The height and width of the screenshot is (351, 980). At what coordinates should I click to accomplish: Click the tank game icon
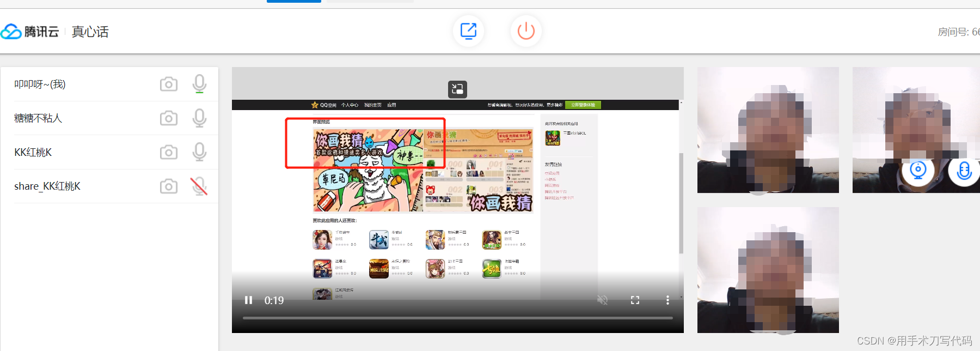point(322,269)
